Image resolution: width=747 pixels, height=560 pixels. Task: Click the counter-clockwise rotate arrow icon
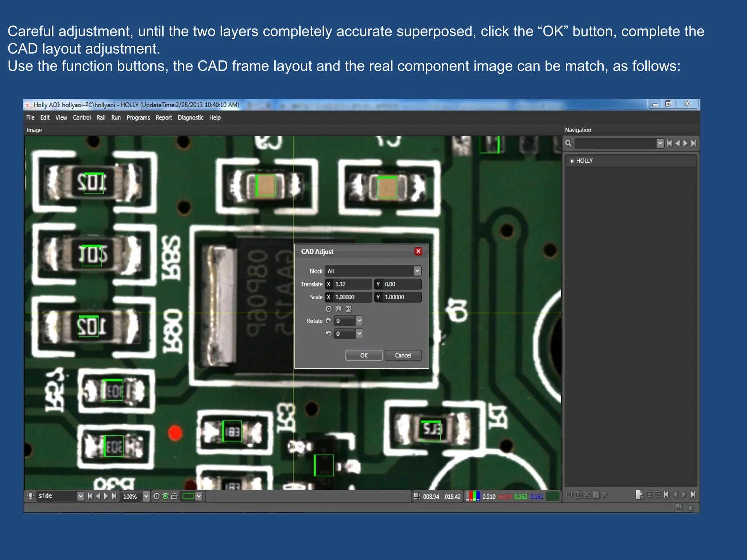click(329, 334)
